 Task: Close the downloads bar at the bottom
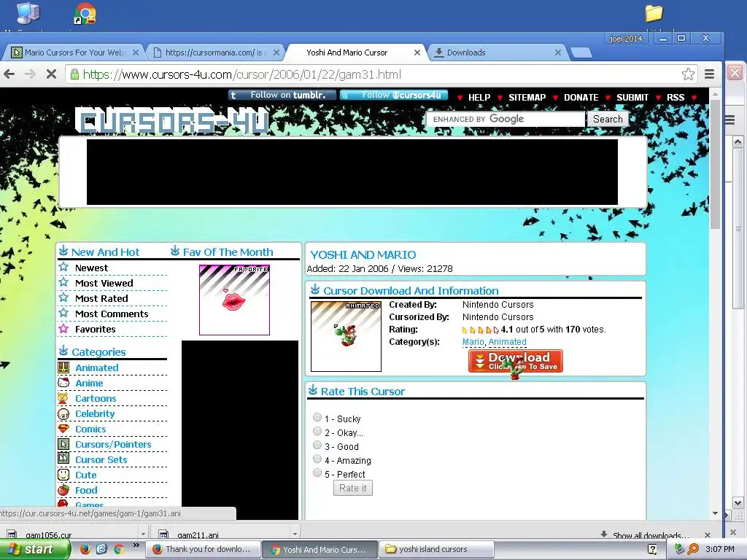tap(708, 534)
